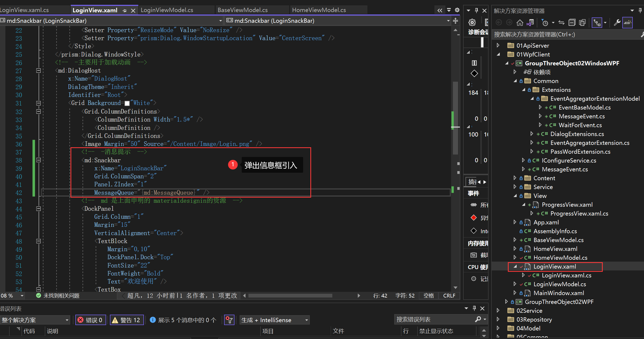Switch to the LoginViewModel.cs tab

pyautogui.click(x=167, y=10)
